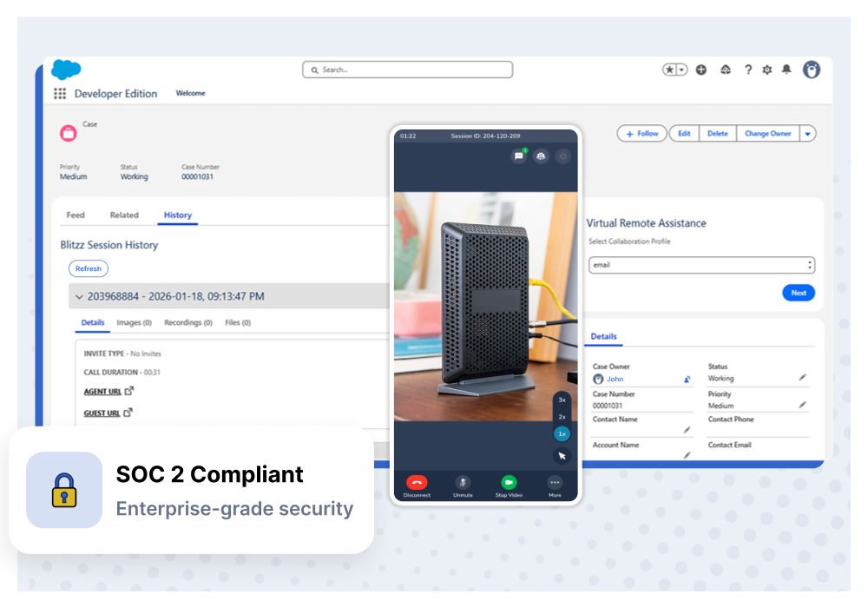Open chat messages icon in video session
Screen dimensions: 868x608
(519, 156)
